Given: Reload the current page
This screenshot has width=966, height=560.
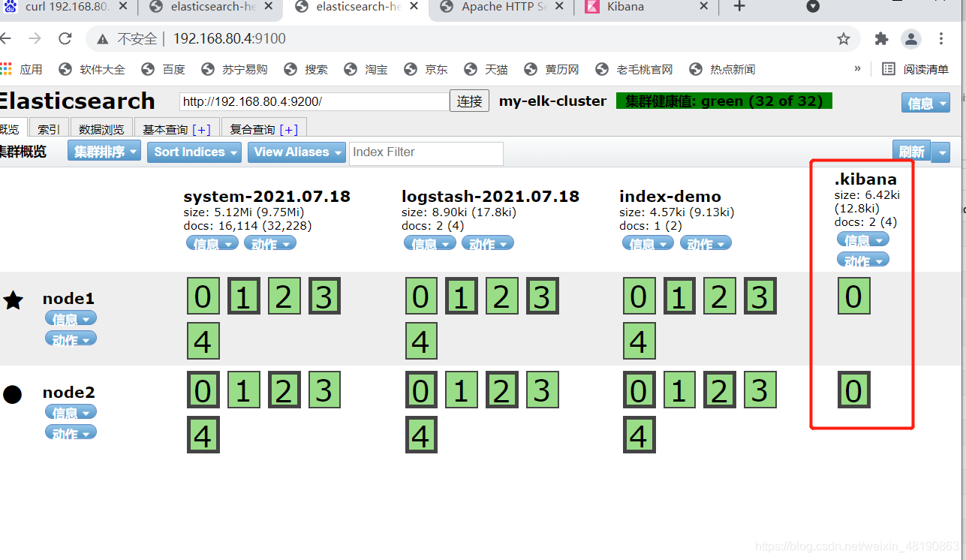Looking at the screenshot, I should [x=65, y=38].
